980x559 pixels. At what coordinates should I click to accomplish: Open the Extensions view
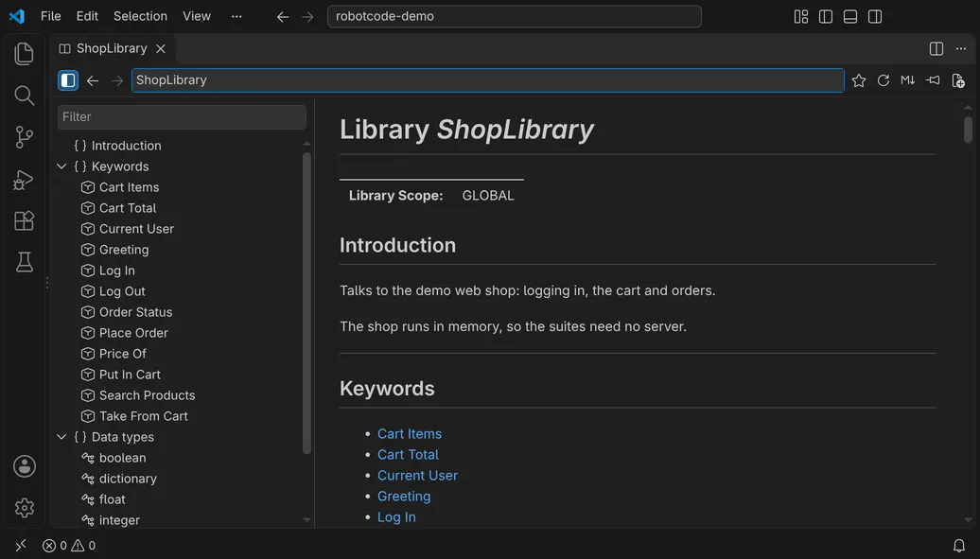(x=24, y=220)
